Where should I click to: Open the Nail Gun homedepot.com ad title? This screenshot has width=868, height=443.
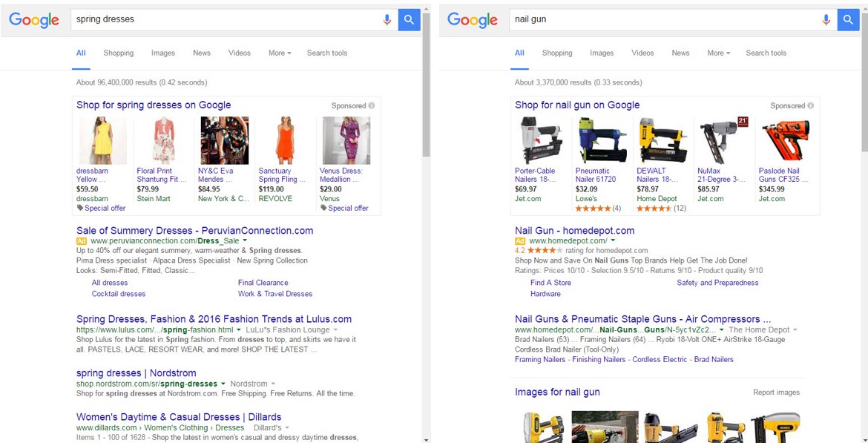point(575,230)
